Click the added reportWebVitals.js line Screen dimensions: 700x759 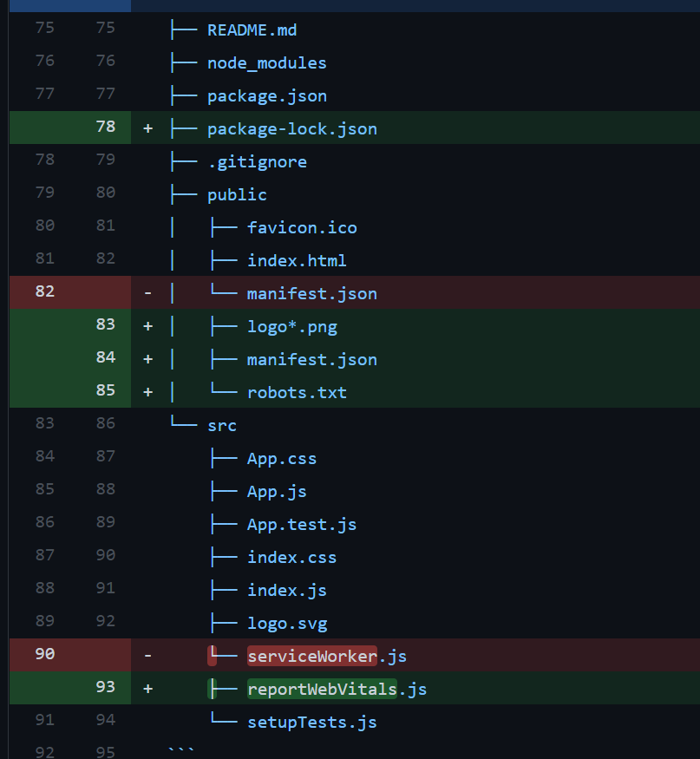(x=337, y=689)
